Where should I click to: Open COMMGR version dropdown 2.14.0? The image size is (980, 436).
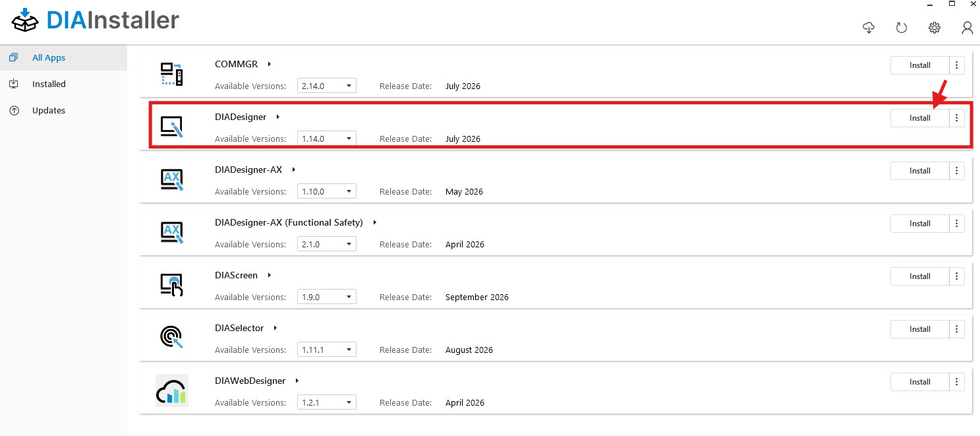pyautogui.click(x=327, y=86)
